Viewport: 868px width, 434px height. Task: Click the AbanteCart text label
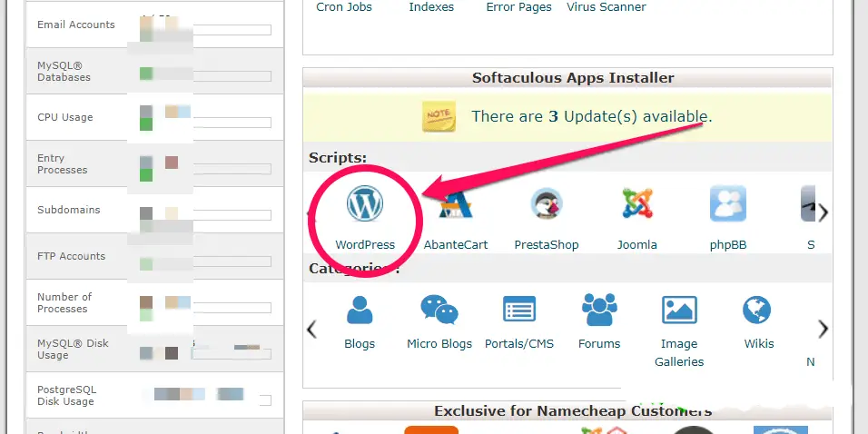click(x=456, y=244)
